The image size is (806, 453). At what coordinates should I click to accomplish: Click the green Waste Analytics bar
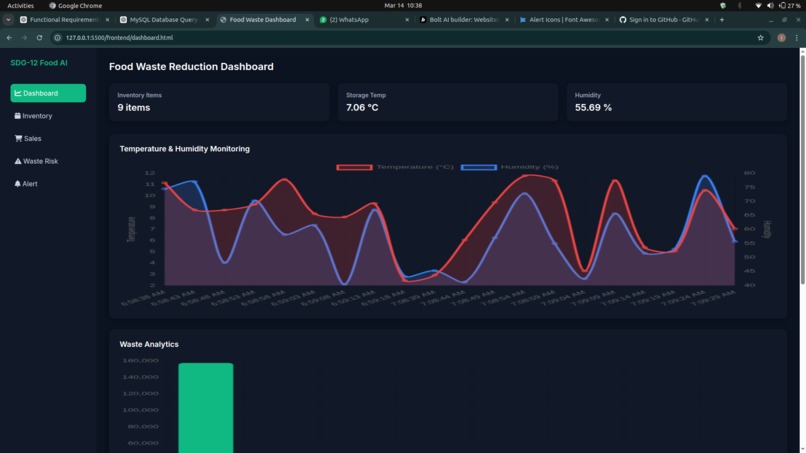click(x=206, y=408)
